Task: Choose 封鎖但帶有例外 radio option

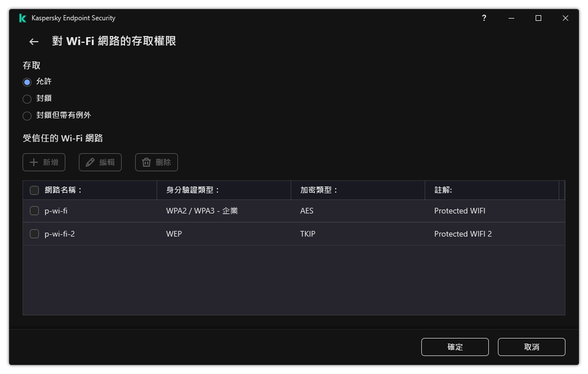Action: (x=27, y=115)
